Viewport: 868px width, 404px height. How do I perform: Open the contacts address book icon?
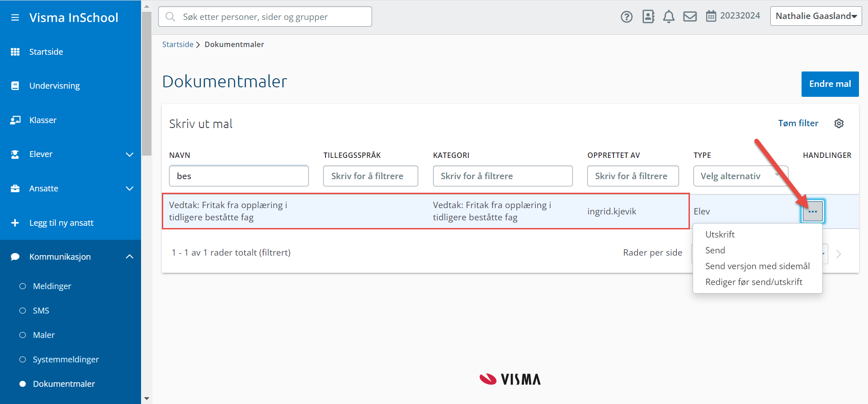pyautogui.click(x=648, y=17)
